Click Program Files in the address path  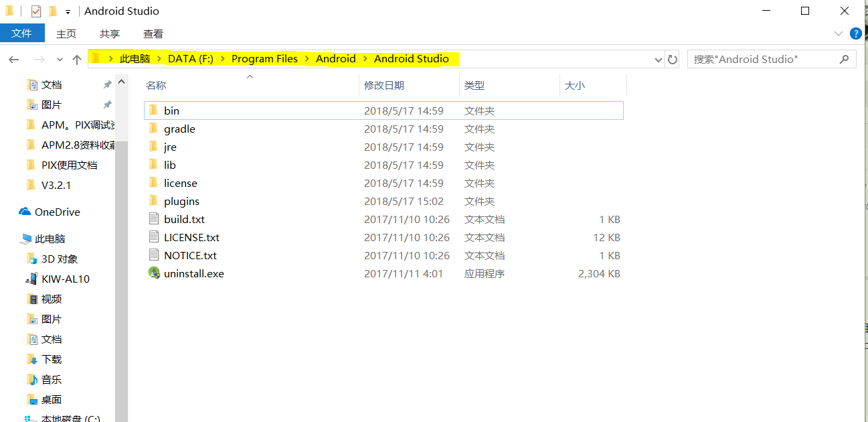(264, 59)
